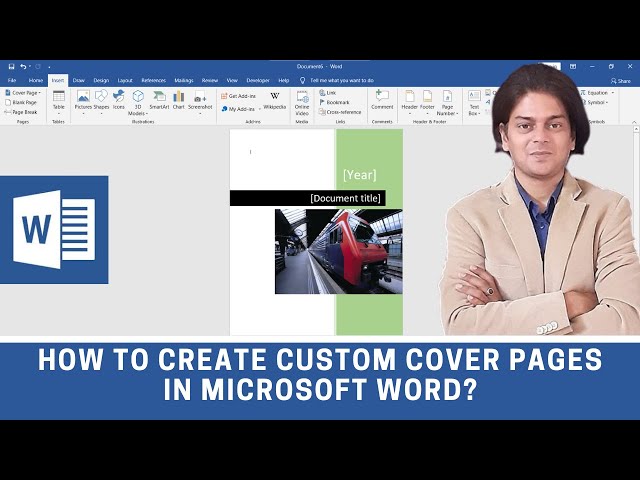Open the Table insert dropdown
Image resolution: width=640 pixels, height=480 pixels.
pyautogui.click(x=59, y=102)
